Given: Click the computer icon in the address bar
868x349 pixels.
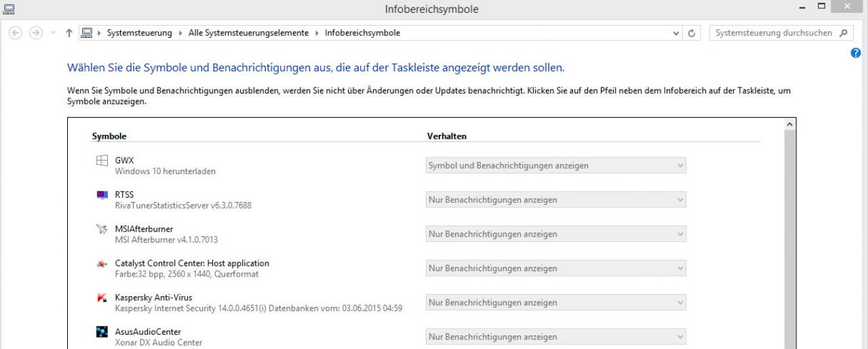Looking at the screenshot, I should tap(86, 33).
